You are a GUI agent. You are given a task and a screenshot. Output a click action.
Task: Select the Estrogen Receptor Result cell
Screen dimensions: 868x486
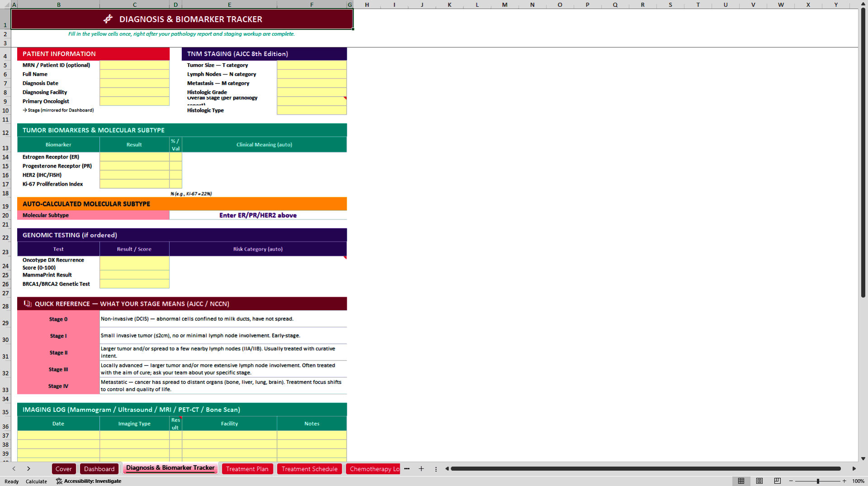coord(134,157)
